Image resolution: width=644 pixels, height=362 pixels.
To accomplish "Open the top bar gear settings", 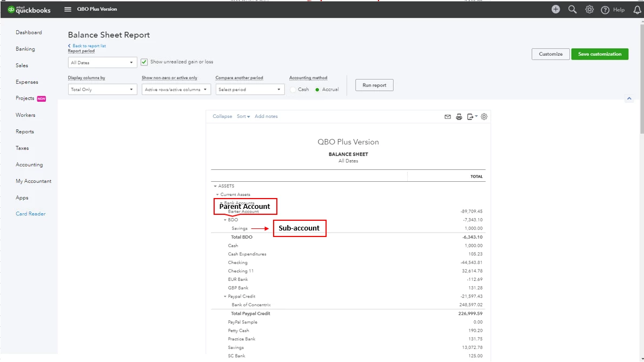I will [x=589, y=9].
